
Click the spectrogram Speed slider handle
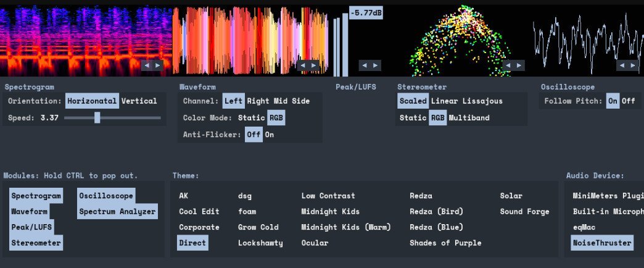[x=97, y=117]
